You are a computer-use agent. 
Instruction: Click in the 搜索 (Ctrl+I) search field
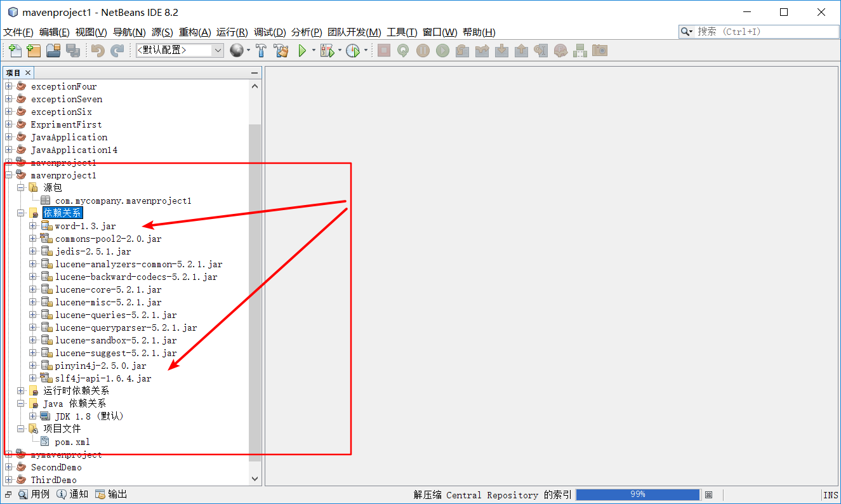coord(767,31)
